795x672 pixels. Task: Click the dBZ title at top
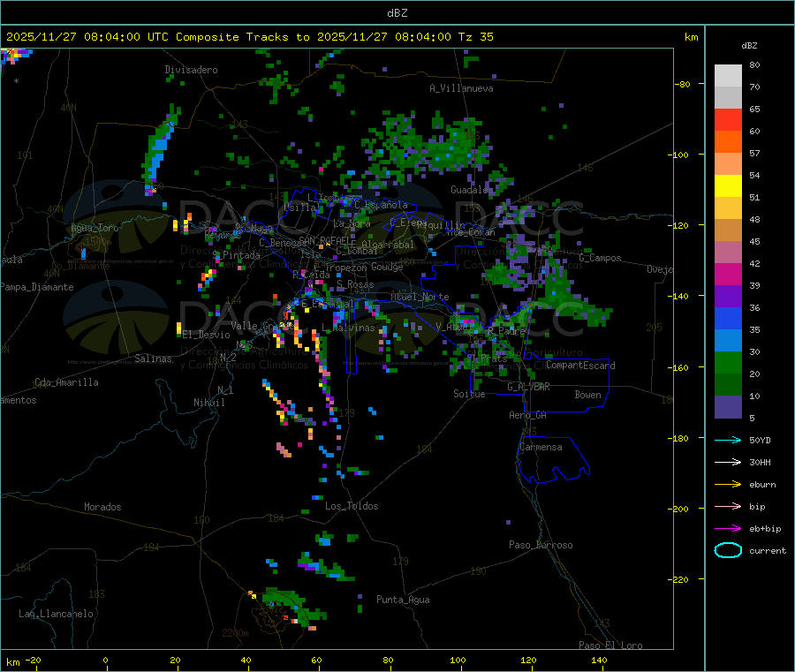pyautogui.click(x=397, y=13)
